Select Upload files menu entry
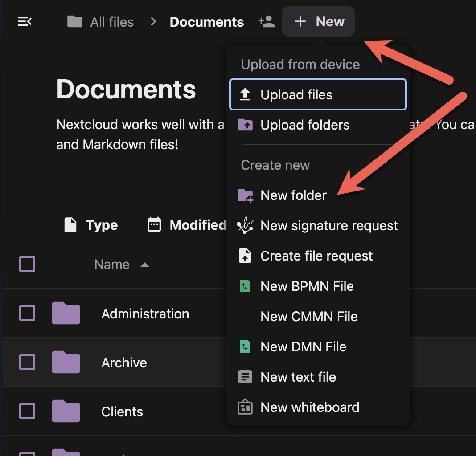Screen dimensions: 476x456 point(318,94)
